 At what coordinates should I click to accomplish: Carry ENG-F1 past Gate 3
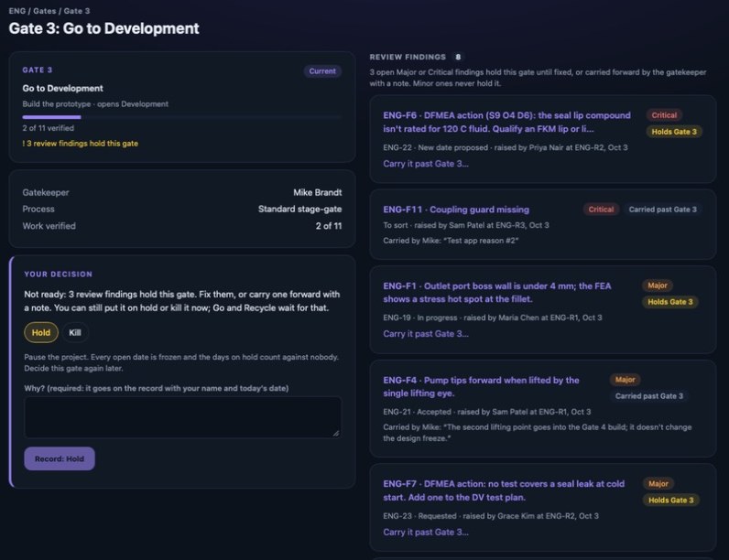point(426,333)
